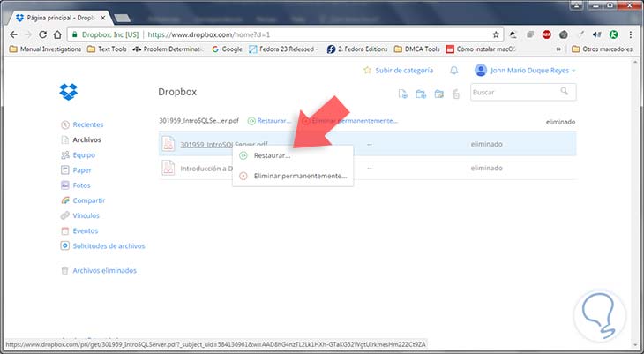
Task: Open Otros marcadores folder
Action: [603, 49]
